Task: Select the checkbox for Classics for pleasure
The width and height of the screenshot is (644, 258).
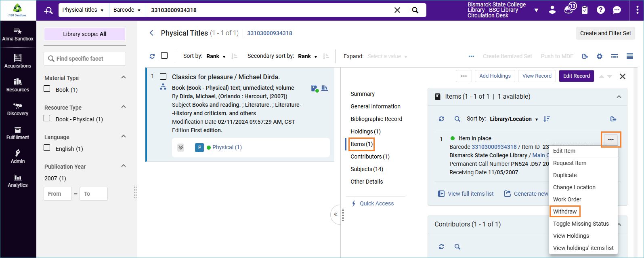Action: 163,76
